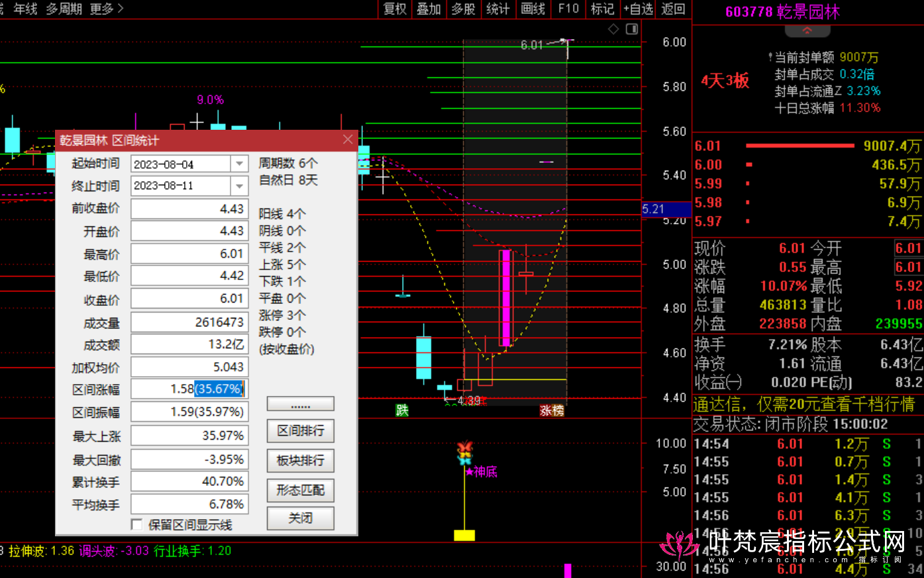Screen dimensions: 924x578
Task: Click the sell order price 6.01 row
Action: [807, 146]
